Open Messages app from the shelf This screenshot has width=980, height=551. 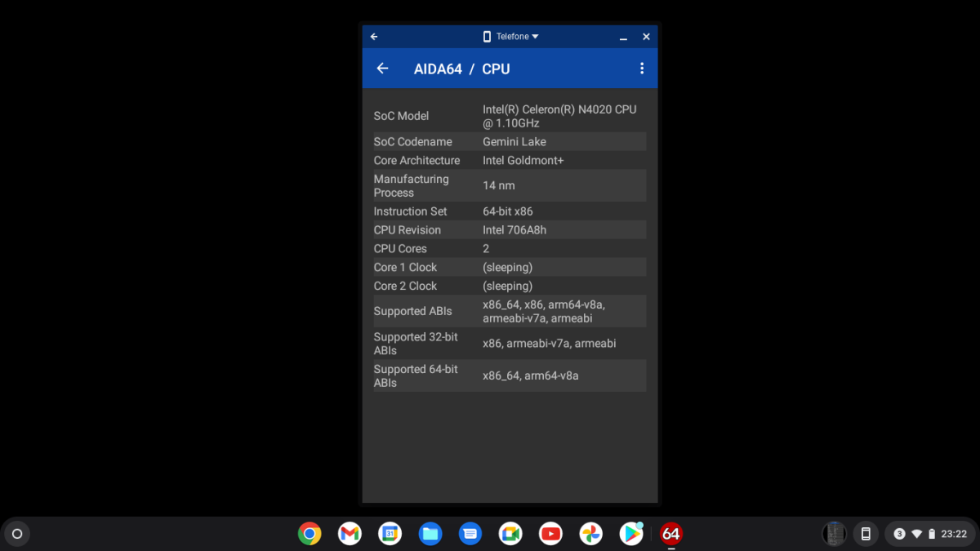pyautogui.click(x=470, y=534)
